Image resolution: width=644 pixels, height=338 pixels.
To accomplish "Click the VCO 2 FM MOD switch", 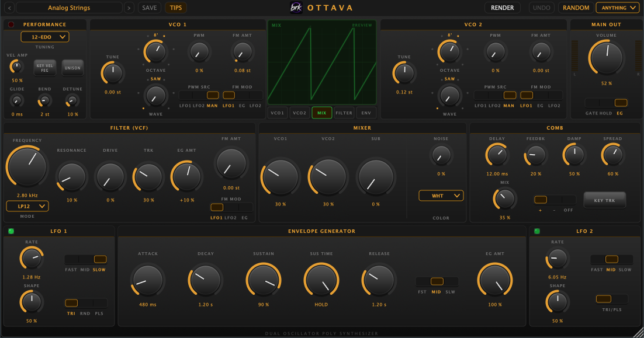I will pyautogui.click(x=541, y=95).
